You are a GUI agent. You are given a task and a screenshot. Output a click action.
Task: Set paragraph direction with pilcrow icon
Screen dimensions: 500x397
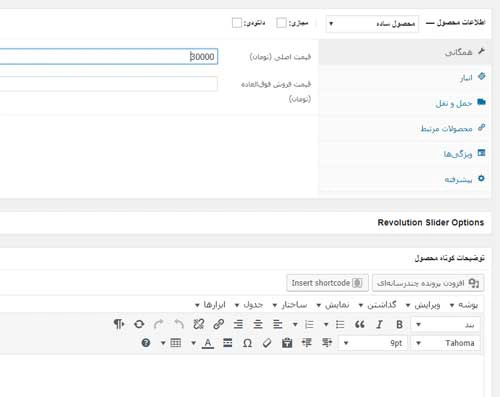tap(119, 324)
